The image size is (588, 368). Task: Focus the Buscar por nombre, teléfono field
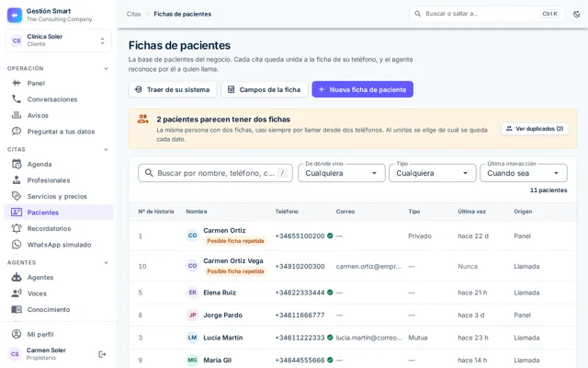click(x=215, y=173)
